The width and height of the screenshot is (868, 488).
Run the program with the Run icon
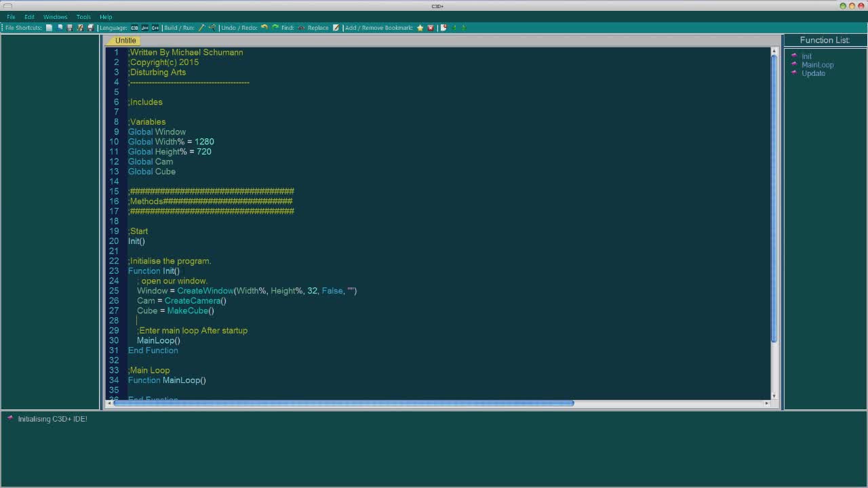(x=212, y=28)
